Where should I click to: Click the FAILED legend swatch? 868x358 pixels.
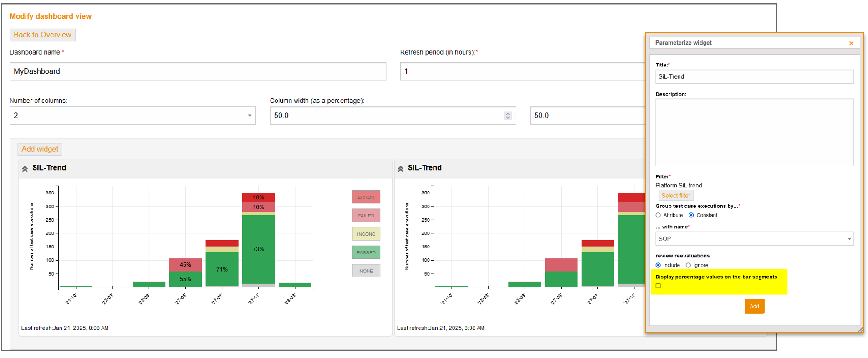click(366, 216)
